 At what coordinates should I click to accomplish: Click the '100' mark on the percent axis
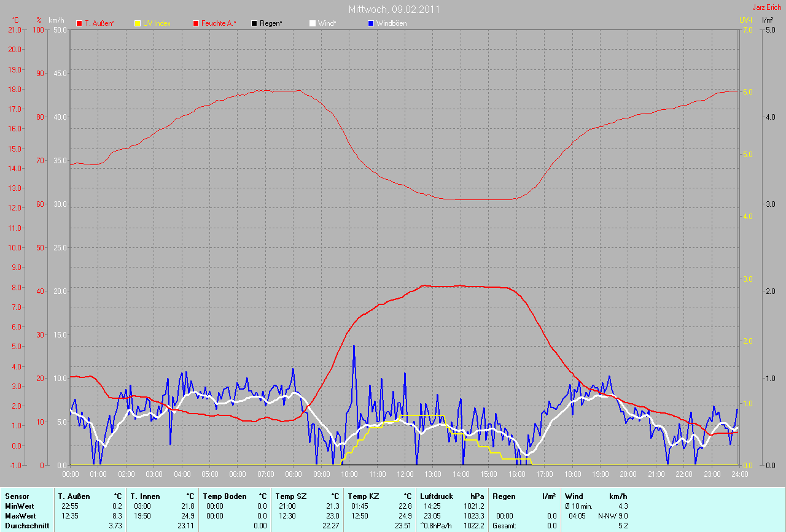(40, 29)
